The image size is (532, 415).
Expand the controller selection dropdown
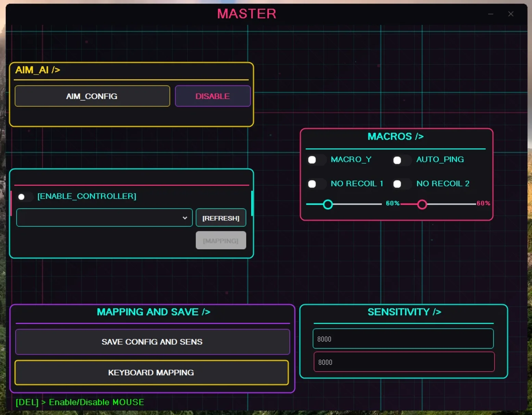point(104,218)
